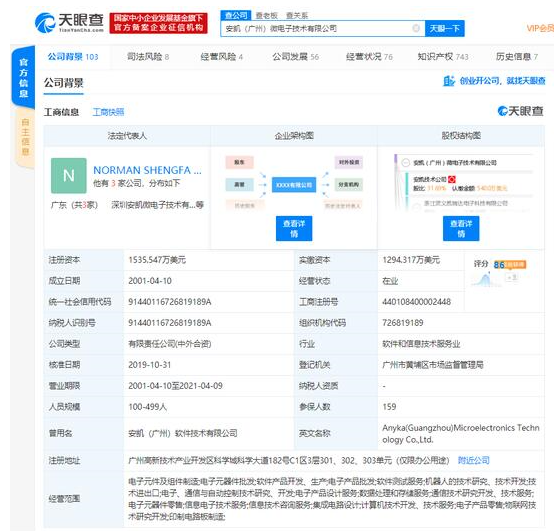This screenshot has height=531, width=558.
Task: Click the insured count value 159
Action: point(389,407)
